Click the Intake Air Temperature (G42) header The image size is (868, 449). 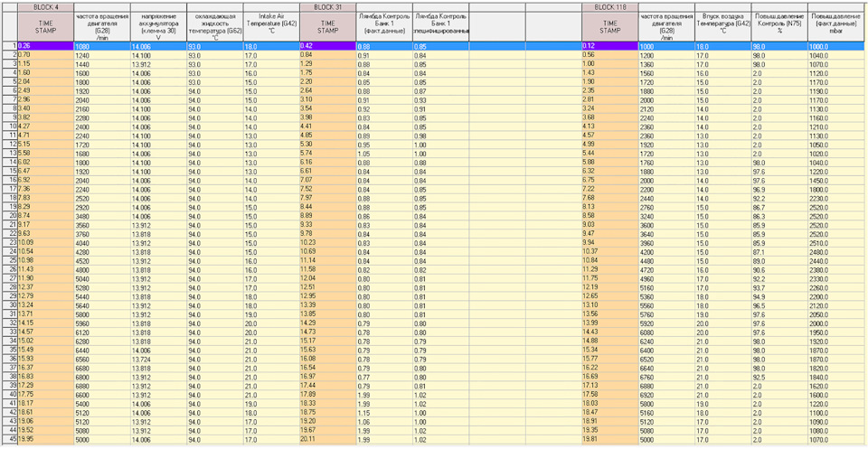(271, 27)
